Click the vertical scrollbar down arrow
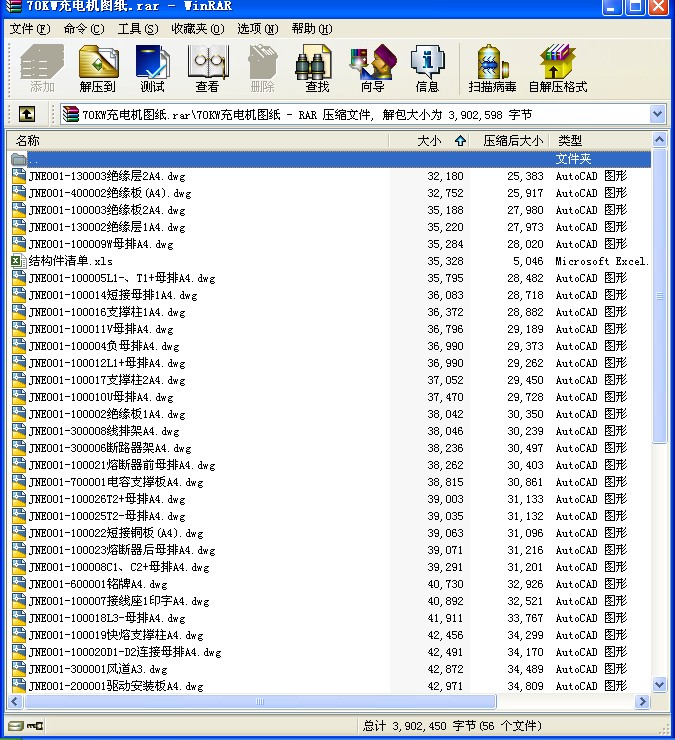 [659, 684]
